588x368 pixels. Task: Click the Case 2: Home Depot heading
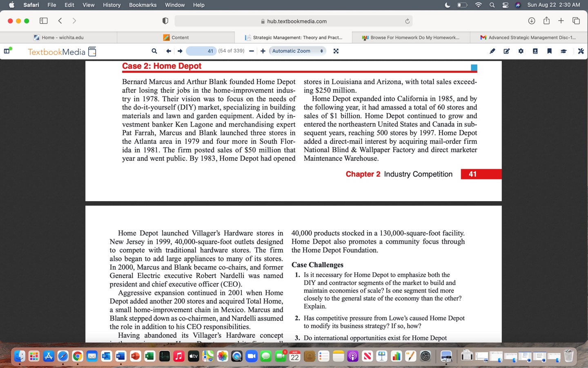pyautogui.click(x=162, y=66)
